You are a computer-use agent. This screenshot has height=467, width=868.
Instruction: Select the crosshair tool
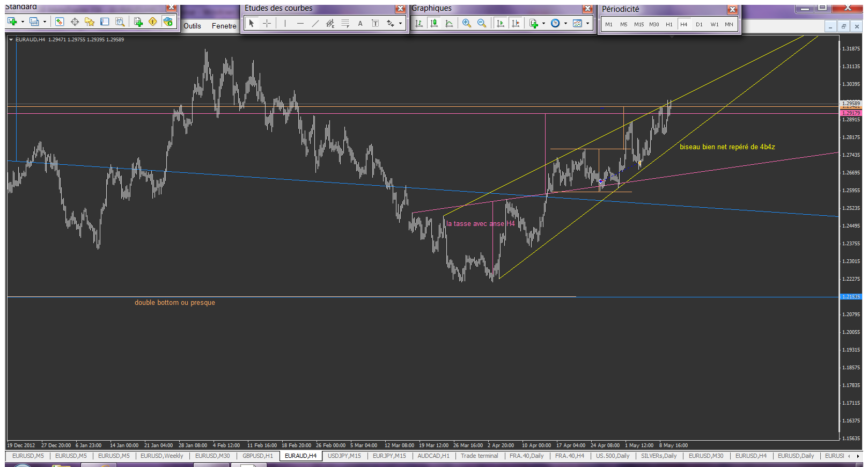[267, 23]
